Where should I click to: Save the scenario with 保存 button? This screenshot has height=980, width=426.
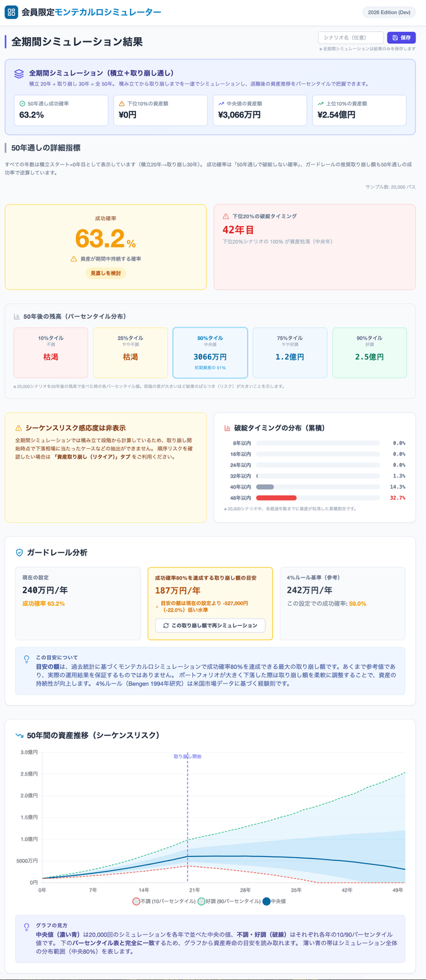(x=401, y=38)
